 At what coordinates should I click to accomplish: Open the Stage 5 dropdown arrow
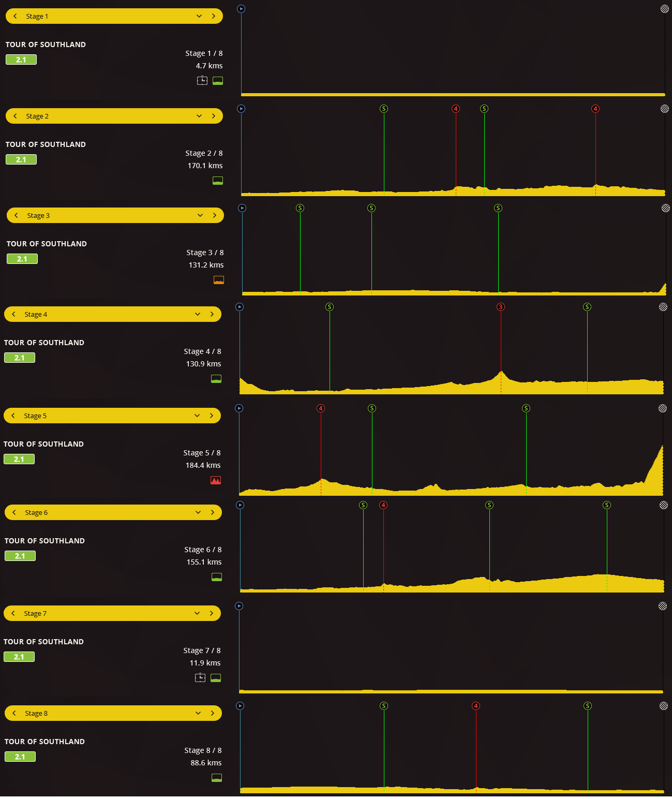[x=197, y=416]
